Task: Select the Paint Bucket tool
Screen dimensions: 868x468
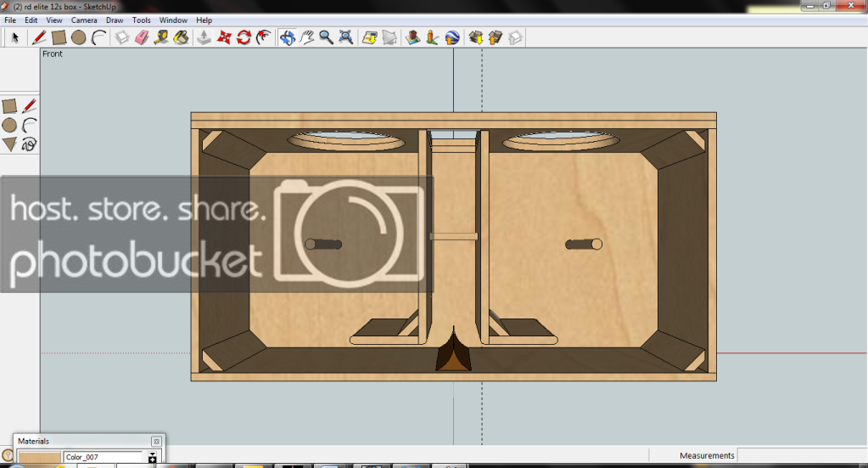Action: coord(181,37)
